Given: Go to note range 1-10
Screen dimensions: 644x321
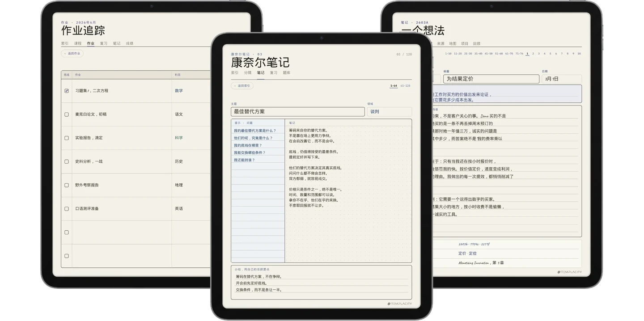Looking at the screenshot, I should (448, 54).
